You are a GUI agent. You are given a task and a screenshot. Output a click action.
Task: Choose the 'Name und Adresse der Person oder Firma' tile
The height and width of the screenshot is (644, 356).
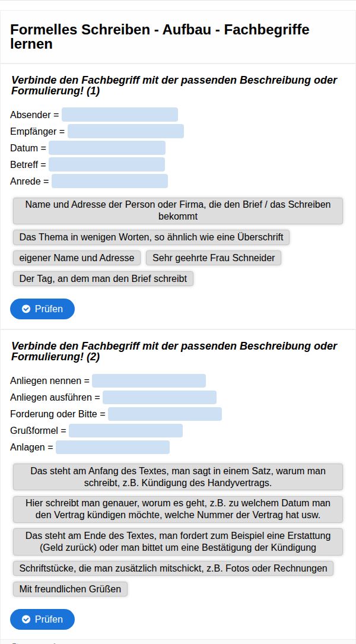click(x=178, y=211)
